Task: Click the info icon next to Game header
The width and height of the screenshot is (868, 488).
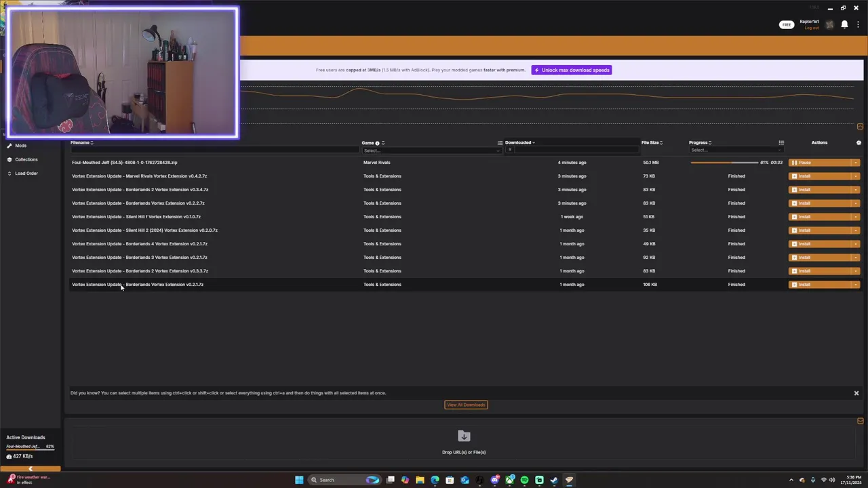Action: (378, 143)
